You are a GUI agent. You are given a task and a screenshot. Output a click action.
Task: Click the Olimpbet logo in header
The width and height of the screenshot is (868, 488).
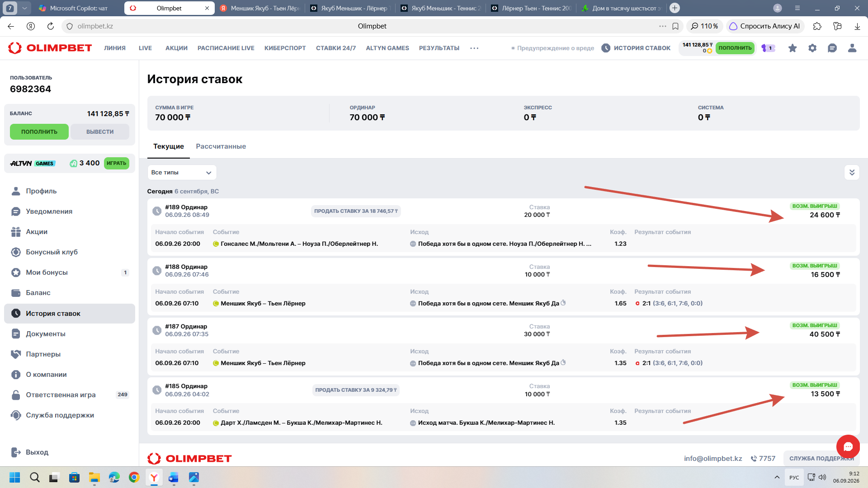tap(50, 48)
